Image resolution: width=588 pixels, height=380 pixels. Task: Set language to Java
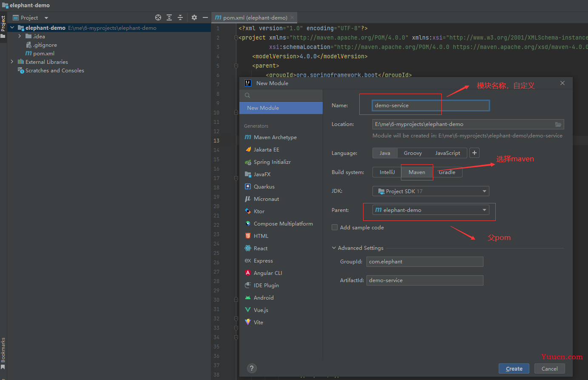coord(385,153)
